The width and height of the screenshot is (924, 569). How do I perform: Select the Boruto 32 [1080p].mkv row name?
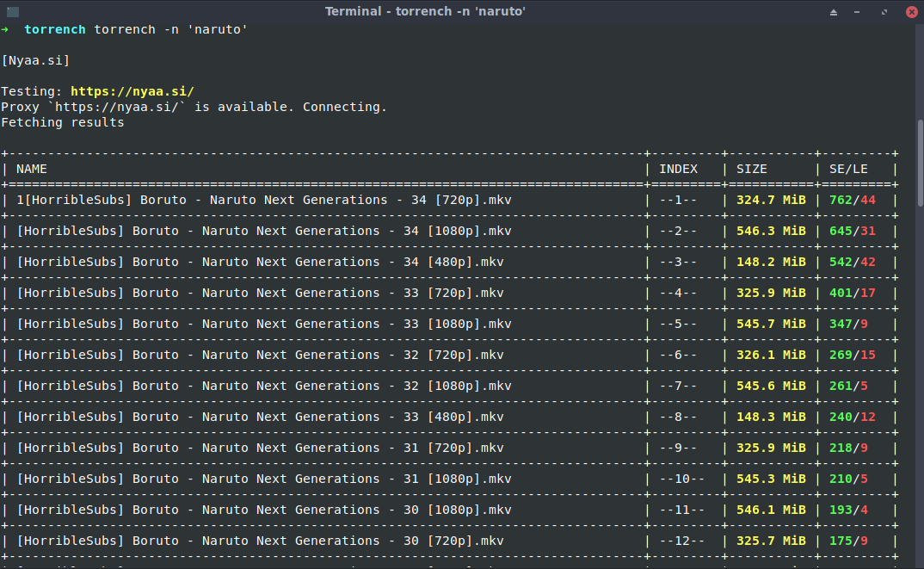click(x=264, y=386)
